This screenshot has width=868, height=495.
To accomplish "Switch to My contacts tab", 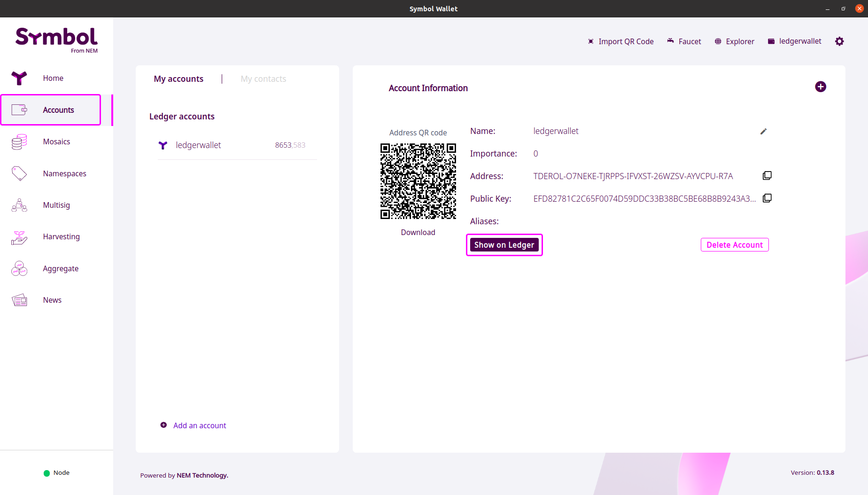I will click(x=263, y=79).
